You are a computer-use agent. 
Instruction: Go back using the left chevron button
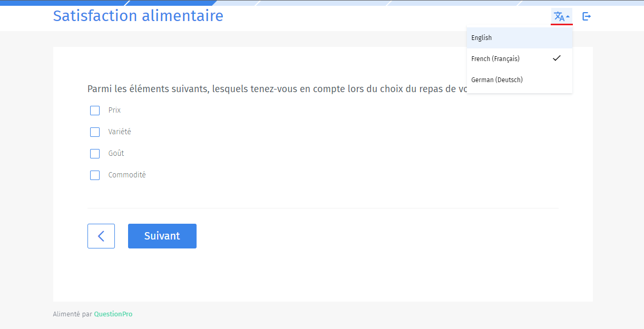click(x=101, y=236)
